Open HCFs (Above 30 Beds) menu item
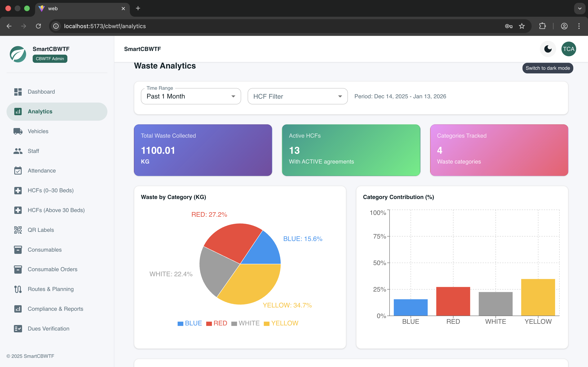This screenshot has height=367, width=588. pyautogui.click(x=56, y=210)
